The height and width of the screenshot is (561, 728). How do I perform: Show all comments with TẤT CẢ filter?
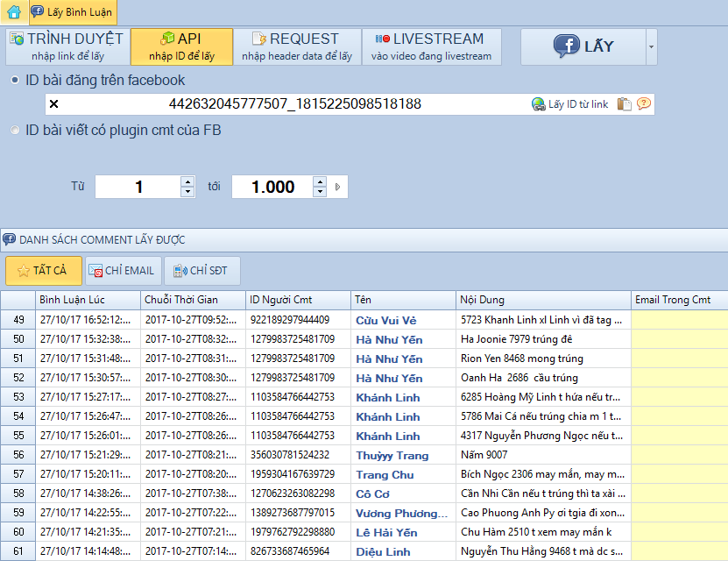[44, 270]
